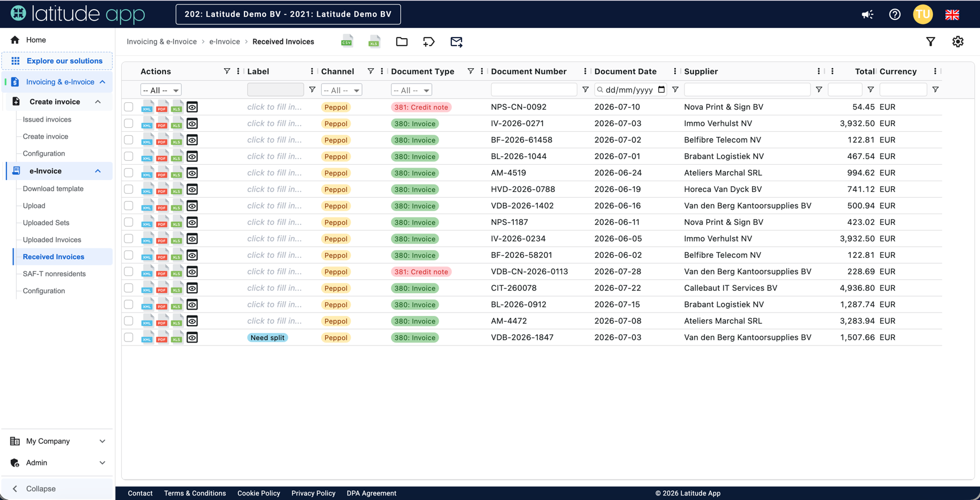Viewport: 980px width, 500px height.
Task: Open grid settings gear icon
Action: point(958,41)
